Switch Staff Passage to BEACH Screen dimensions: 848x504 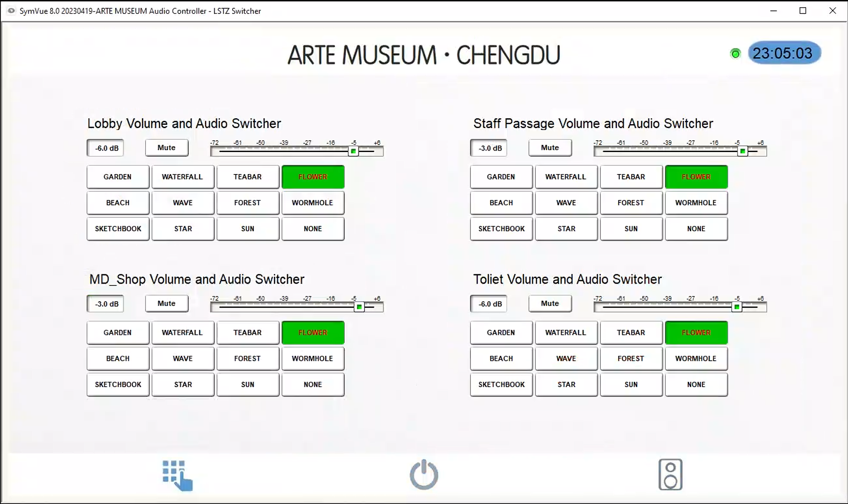[x=501, y=203]
